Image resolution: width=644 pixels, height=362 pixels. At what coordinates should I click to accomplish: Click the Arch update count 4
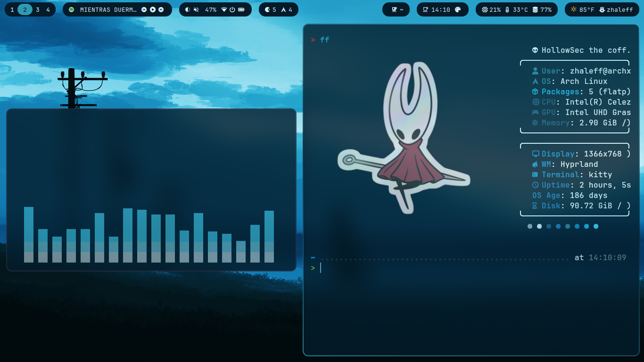[x=290, y=9]
